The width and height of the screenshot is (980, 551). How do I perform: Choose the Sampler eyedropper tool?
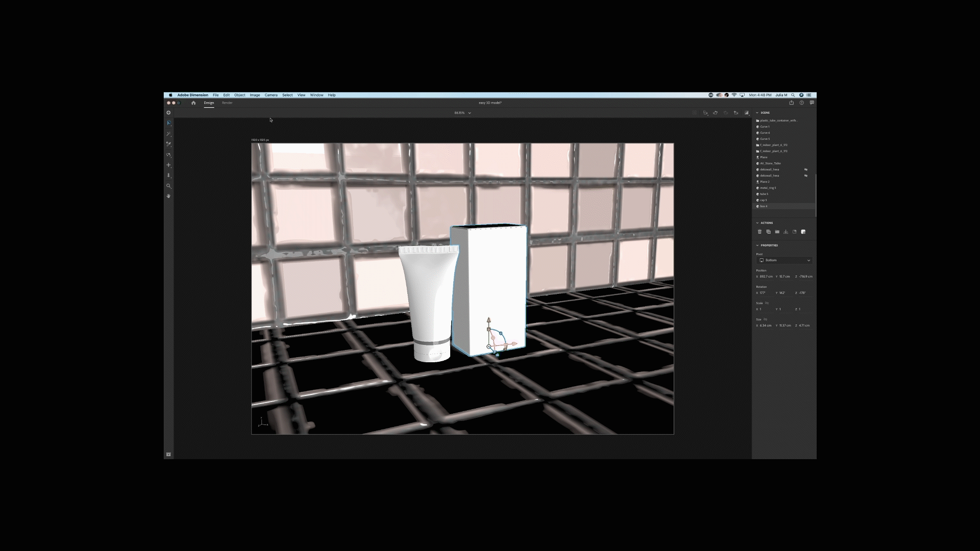tap(168, 144)
